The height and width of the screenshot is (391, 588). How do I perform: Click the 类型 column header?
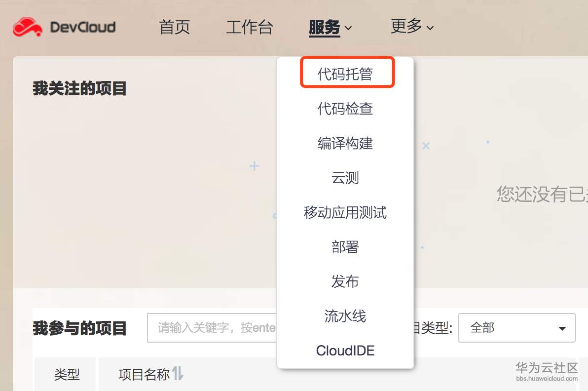click(x=67, y=374)
